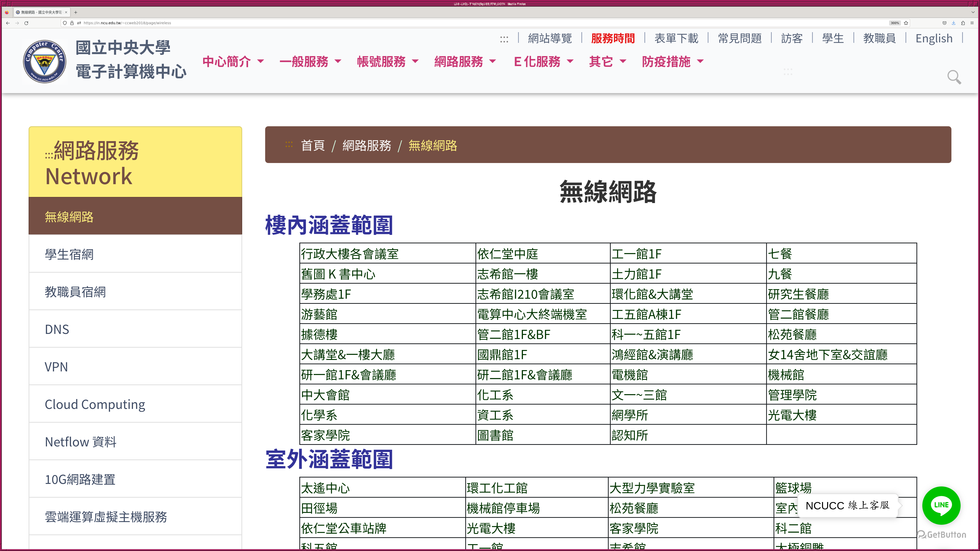Click the tracking protection shield icon
Screen dimensions: 980x551
(65, 23)
